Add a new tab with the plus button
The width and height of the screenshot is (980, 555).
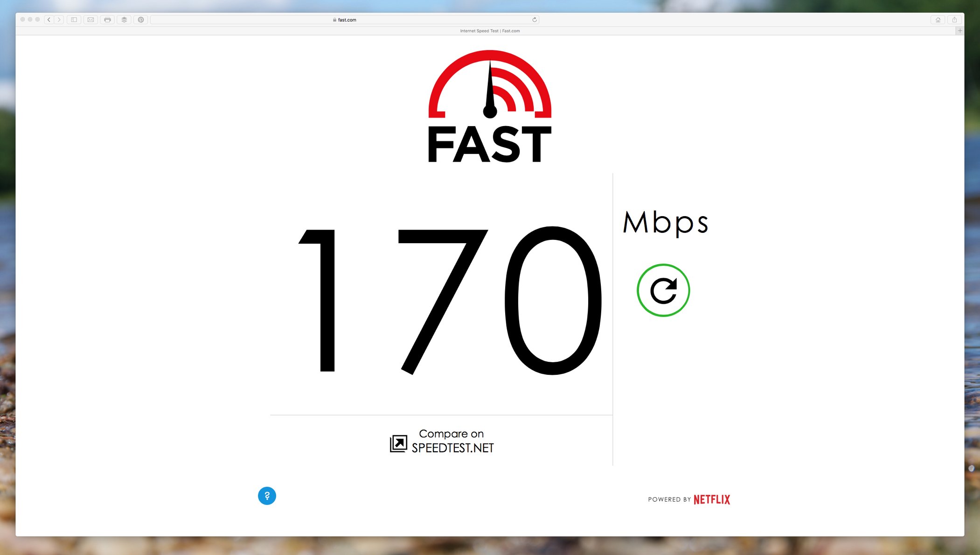click(x=960, y=31)
